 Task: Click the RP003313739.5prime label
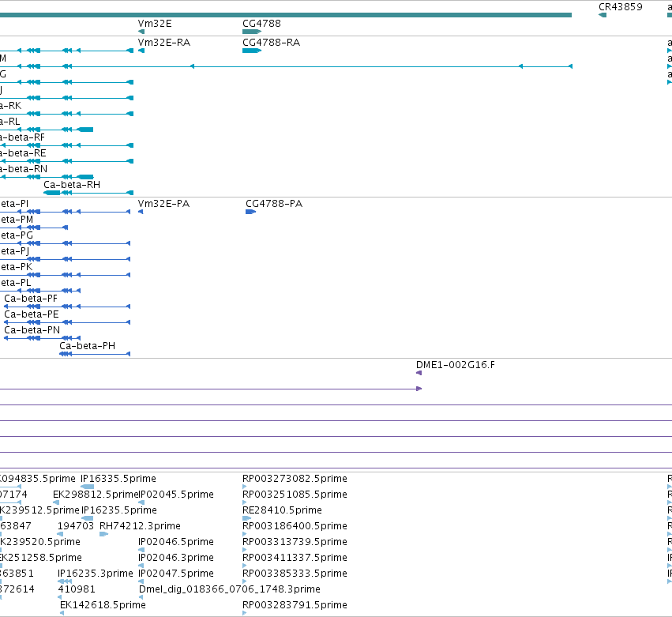click(295, 542)
